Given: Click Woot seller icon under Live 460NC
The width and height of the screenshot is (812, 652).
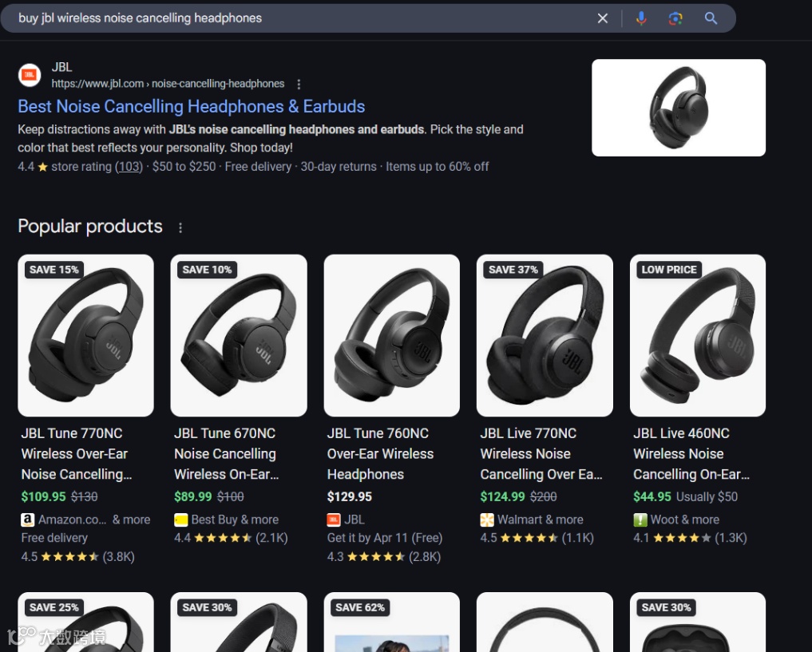Looking at the screenshot, I should (640, 520).
